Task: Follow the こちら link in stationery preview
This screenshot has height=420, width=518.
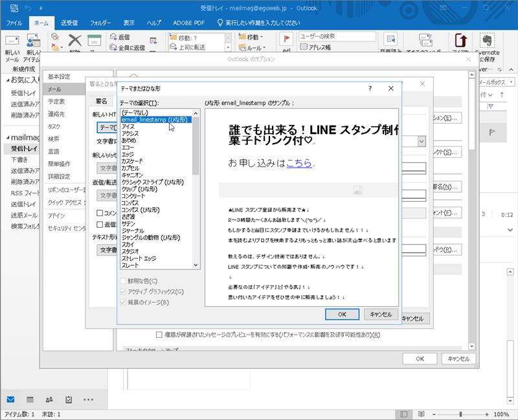Action: [299, 163]
